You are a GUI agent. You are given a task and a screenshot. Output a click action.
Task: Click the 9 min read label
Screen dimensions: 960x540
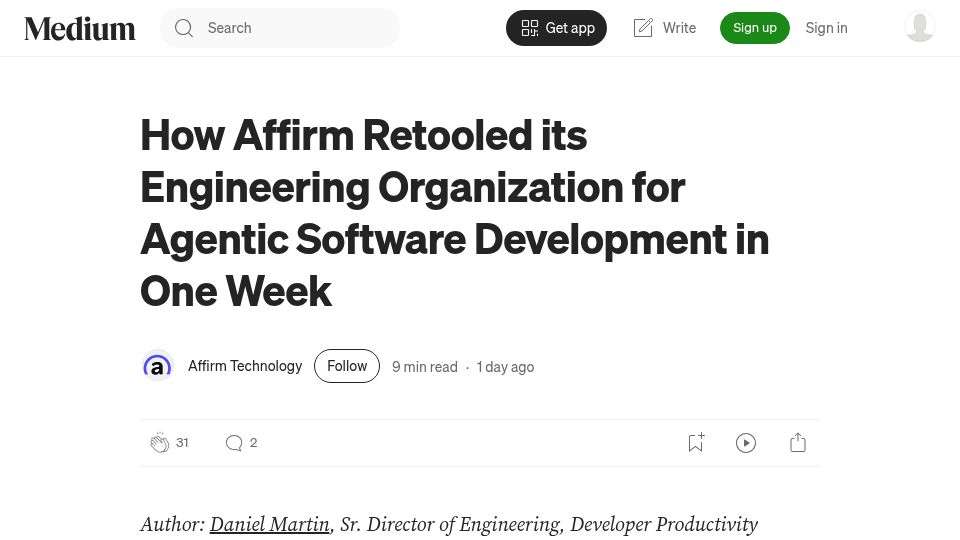[x=425, y=367]
